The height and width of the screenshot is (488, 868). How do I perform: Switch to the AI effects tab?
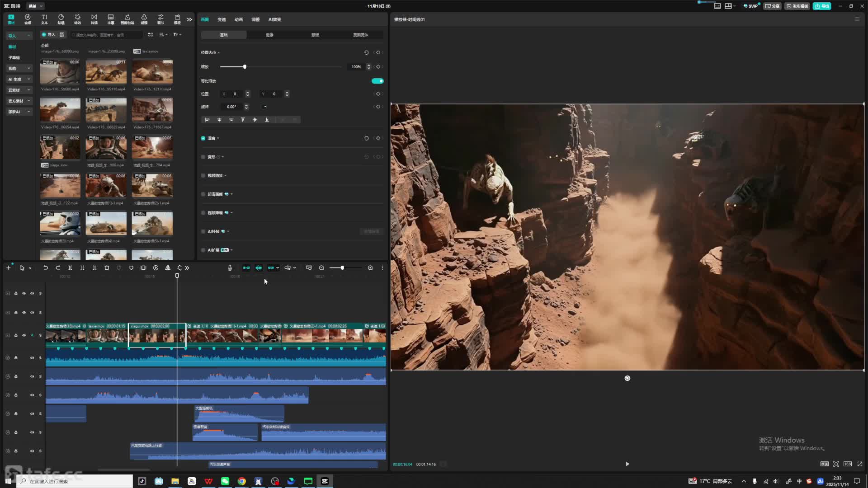tap(274, 19)
